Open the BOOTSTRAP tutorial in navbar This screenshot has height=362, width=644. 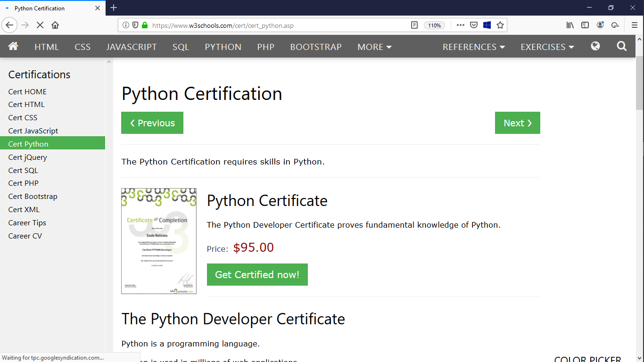point(316,47)
